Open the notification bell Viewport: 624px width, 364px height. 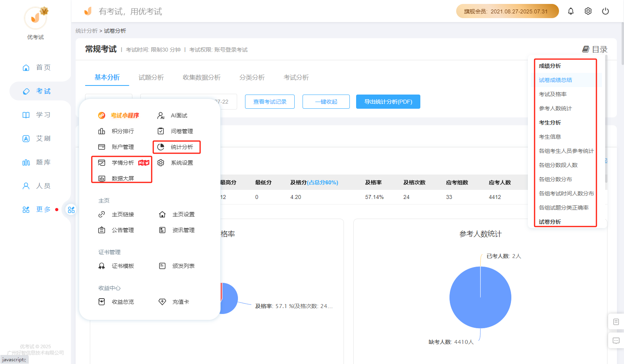coord(570,11)
